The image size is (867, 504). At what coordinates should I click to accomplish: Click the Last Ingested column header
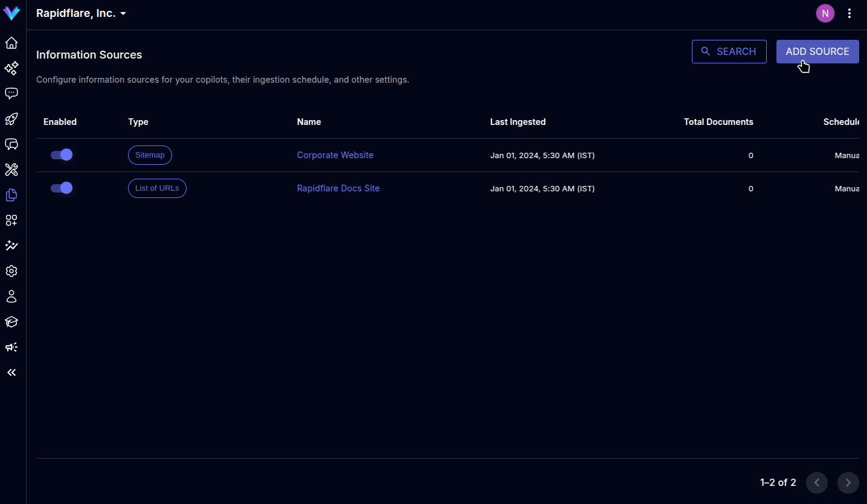click(x=517, y=122)
